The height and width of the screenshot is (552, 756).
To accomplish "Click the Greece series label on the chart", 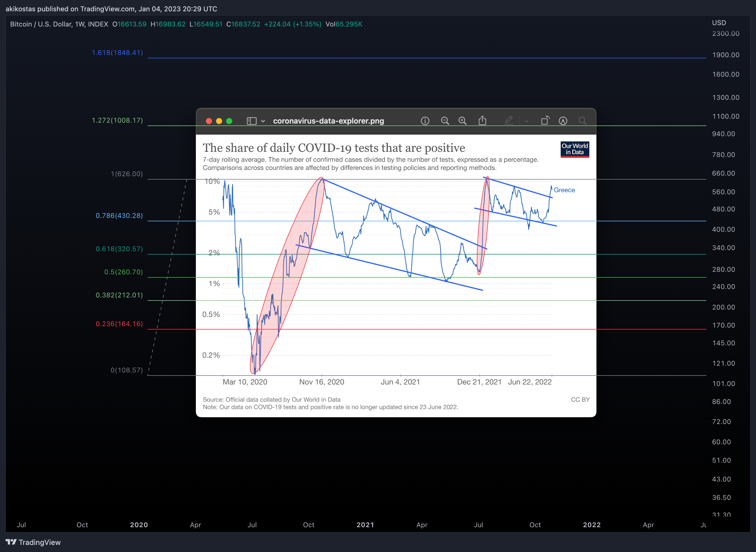I will pos(564,190).
